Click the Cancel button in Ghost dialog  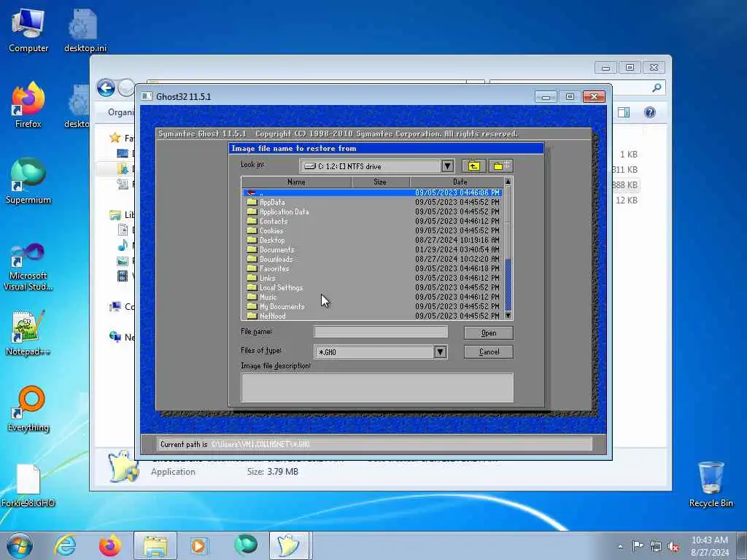[488, 352]
